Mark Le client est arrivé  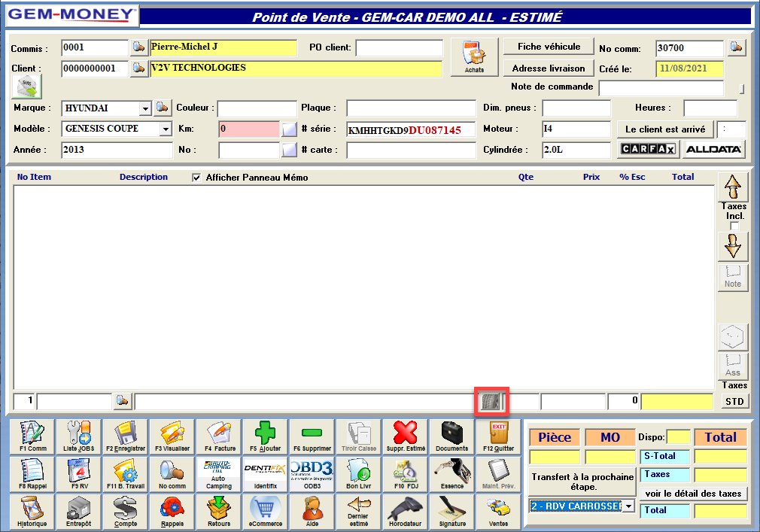pos(665,129)
